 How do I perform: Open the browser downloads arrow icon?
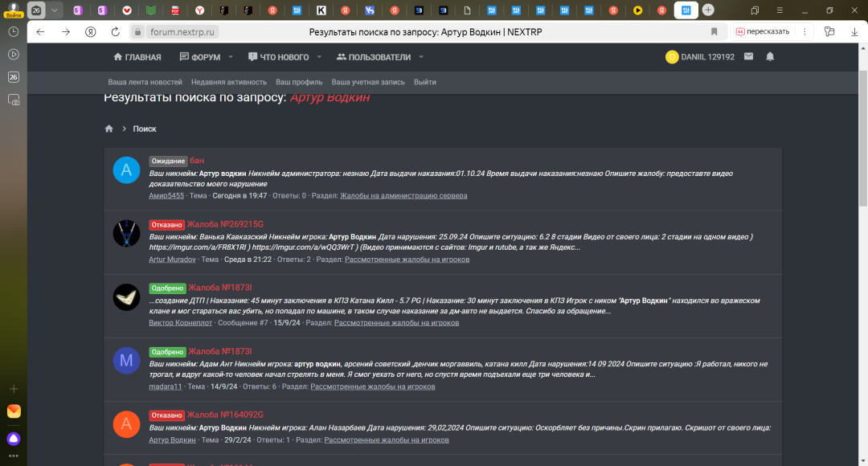click(854, 32)
